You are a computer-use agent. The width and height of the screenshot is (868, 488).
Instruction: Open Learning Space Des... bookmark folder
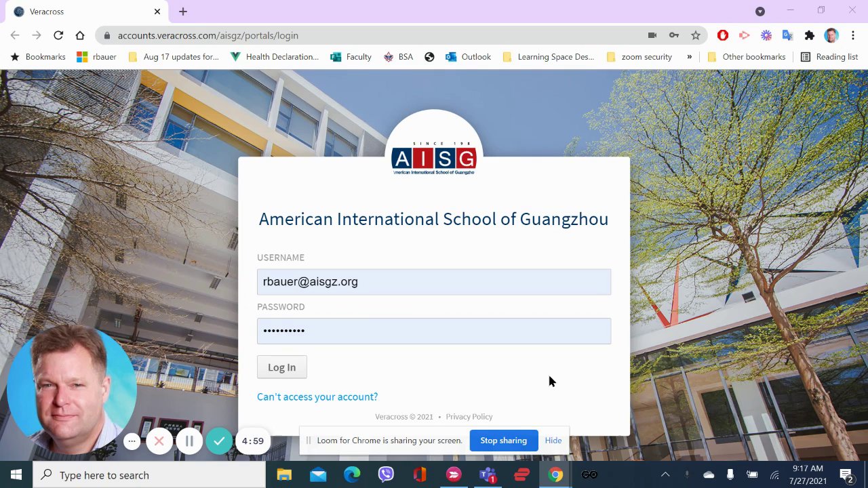click(x=548, y=57)
